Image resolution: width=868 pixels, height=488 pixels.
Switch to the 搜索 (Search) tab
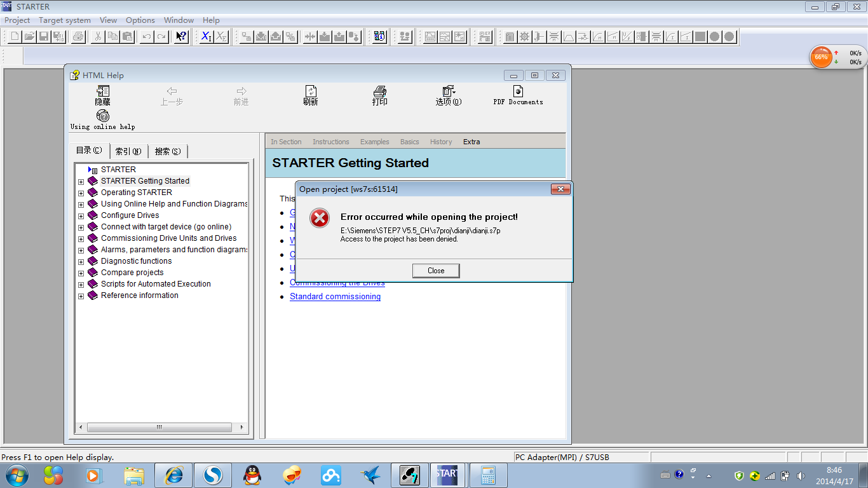click(x=168, y=151)
